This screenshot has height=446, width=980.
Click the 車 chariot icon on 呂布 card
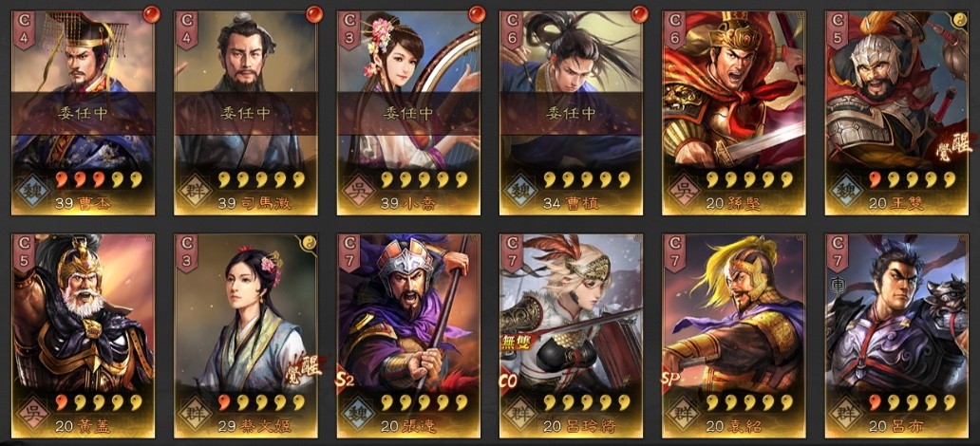point(835,285)
